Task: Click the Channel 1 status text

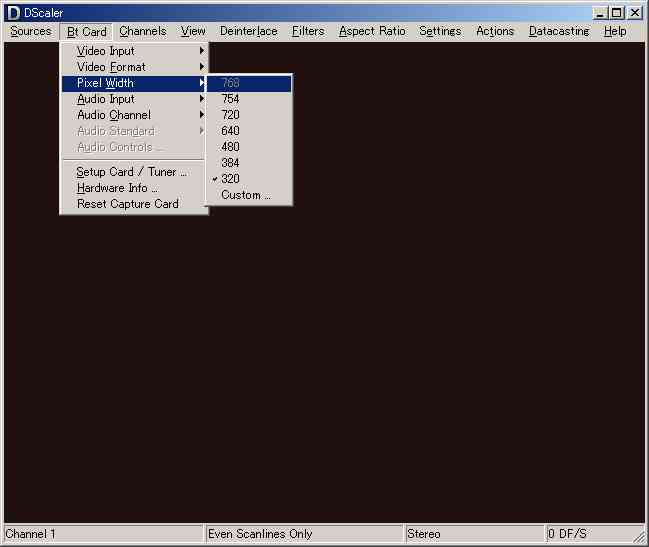Action: coord(30,534)
